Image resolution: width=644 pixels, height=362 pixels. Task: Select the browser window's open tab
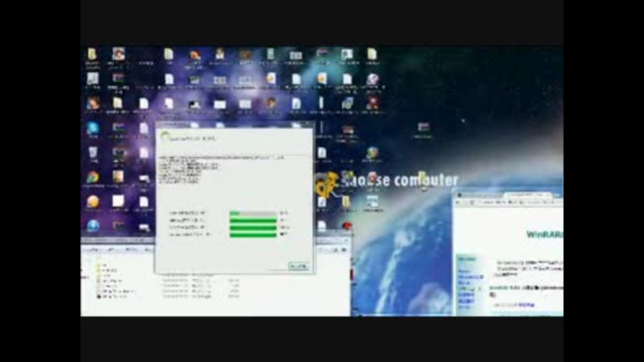(527, 194)
